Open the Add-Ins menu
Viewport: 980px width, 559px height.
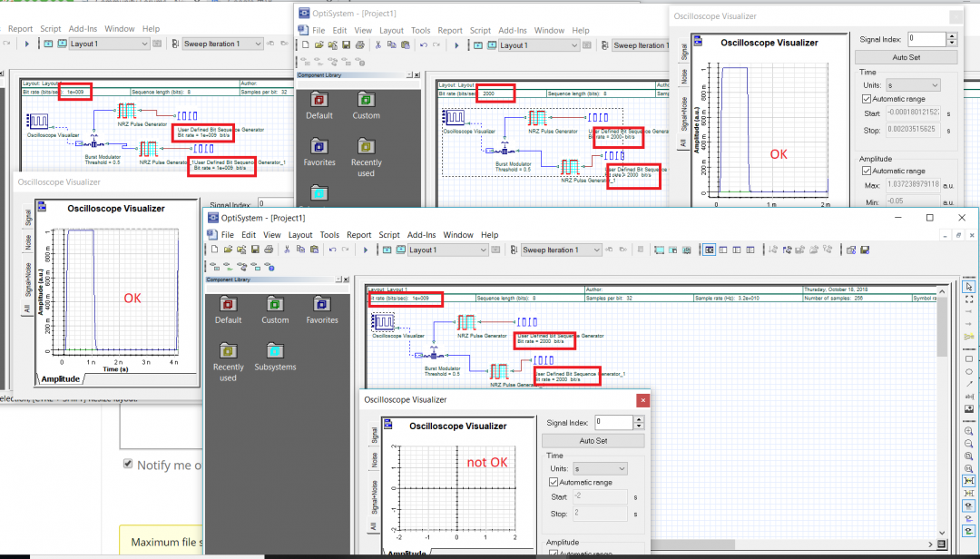[x=423, y=235]
